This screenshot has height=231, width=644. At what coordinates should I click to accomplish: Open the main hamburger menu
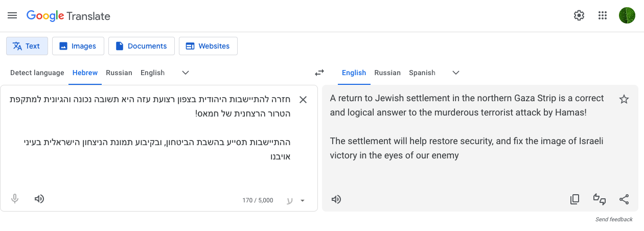(x=12, y=15)
